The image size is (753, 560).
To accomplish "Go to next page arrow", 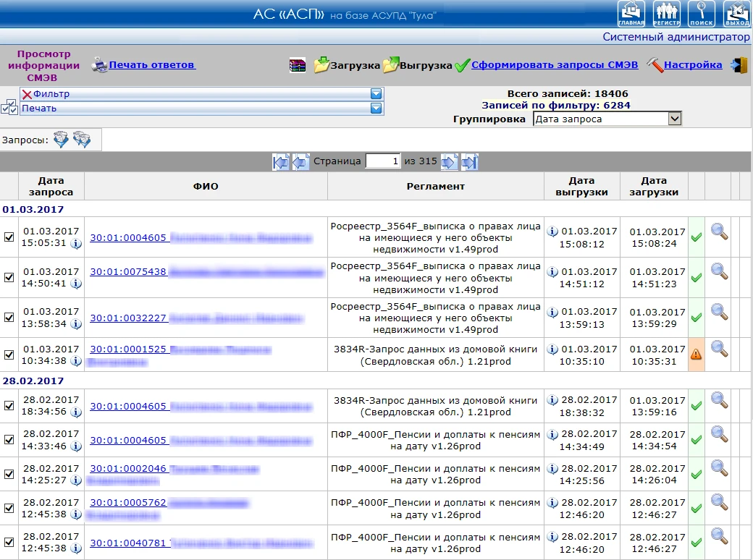I will point(449,162).
